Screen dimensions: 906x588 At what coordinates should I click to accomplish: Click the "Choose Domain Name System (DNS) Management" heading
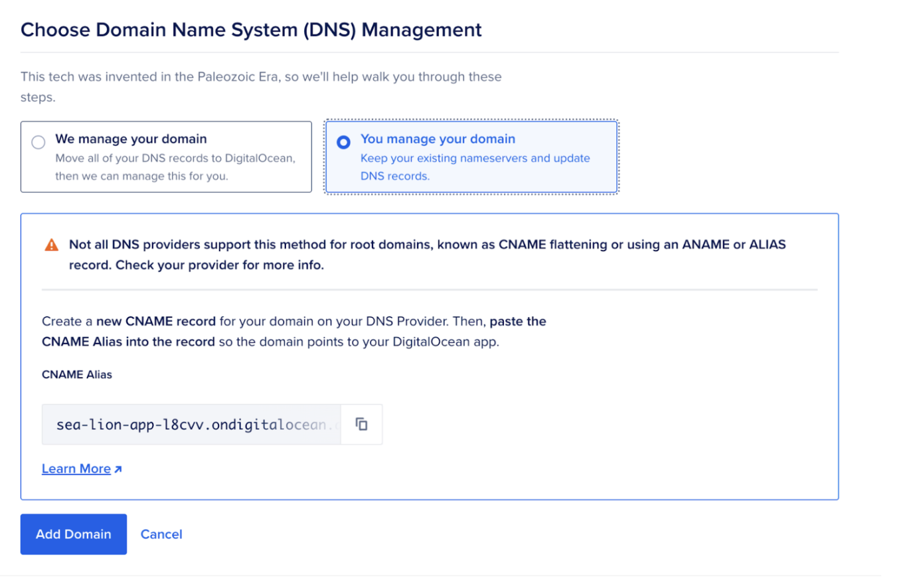(251, 30)
